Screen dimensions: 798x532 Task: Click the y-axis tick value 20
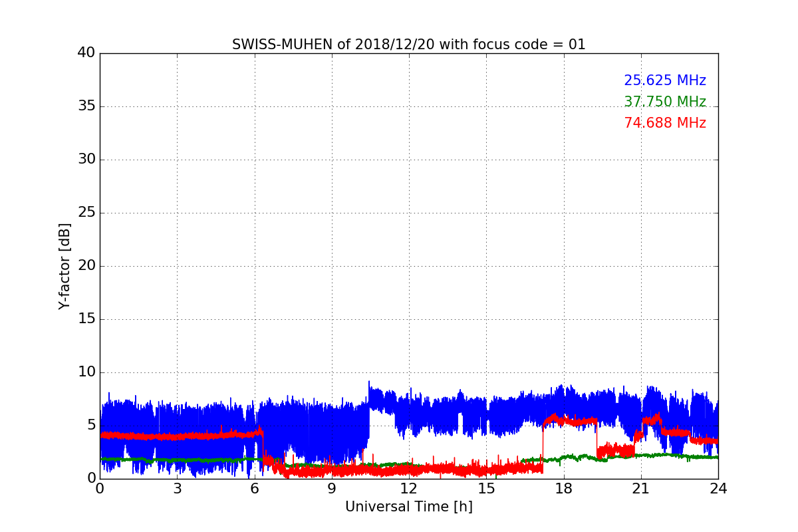click(x=86, y=266)
